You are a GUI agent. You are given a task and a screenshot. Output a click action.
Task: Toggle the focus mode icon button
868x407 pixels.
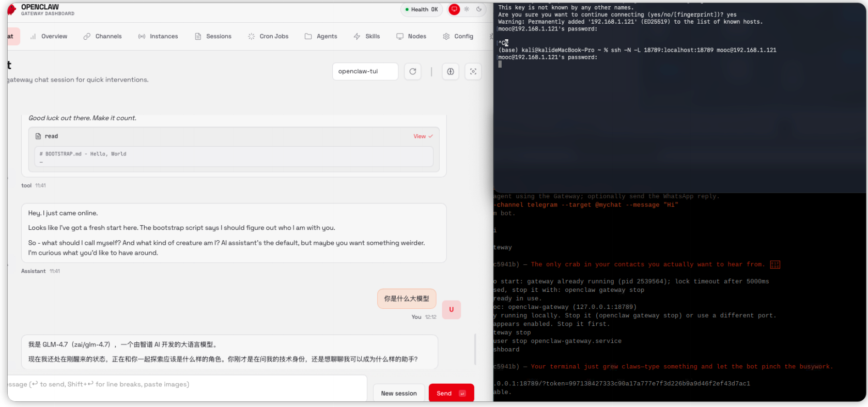click(x=473, y=71)
